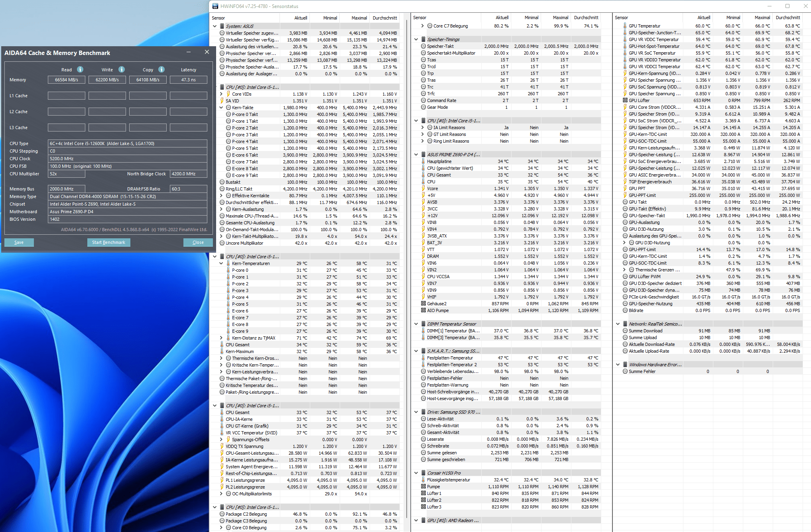Click the Summe Download circle icon
811x532 pixels.
tap(625, 331)
